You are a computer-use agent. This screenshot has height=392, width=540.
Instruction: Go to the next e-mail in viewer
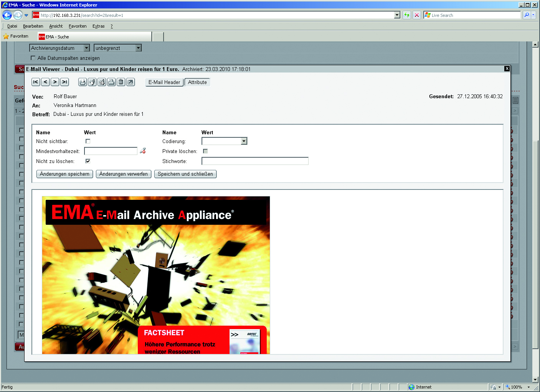tap(55, 82)
